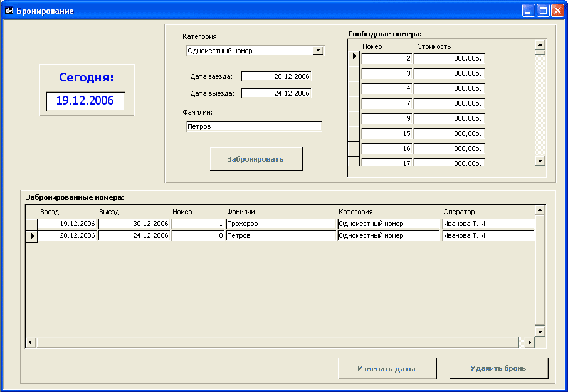Click into the Фамилии text field
Viewport: 568px width, 392px height.
click(x=254, y=126)
